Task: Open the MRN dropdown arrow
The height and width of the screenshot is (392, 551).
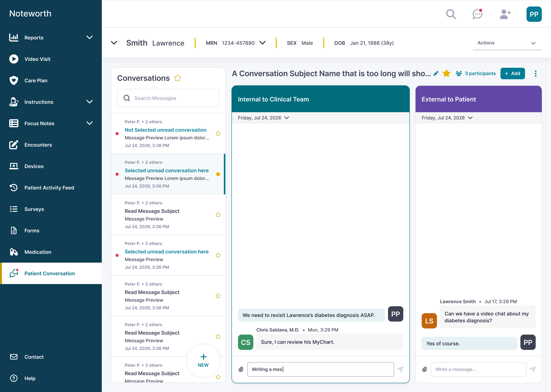Action: (262, 43)
